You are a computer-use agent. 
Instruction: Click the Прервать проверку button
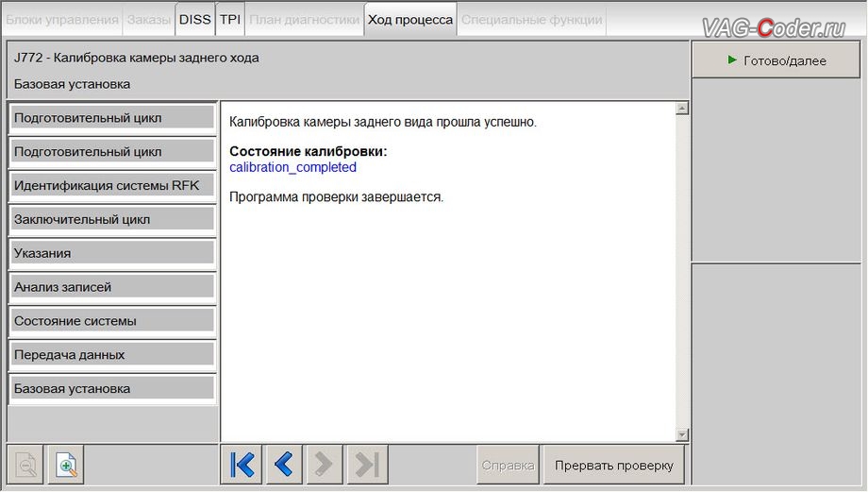click(x=614, y=466)
